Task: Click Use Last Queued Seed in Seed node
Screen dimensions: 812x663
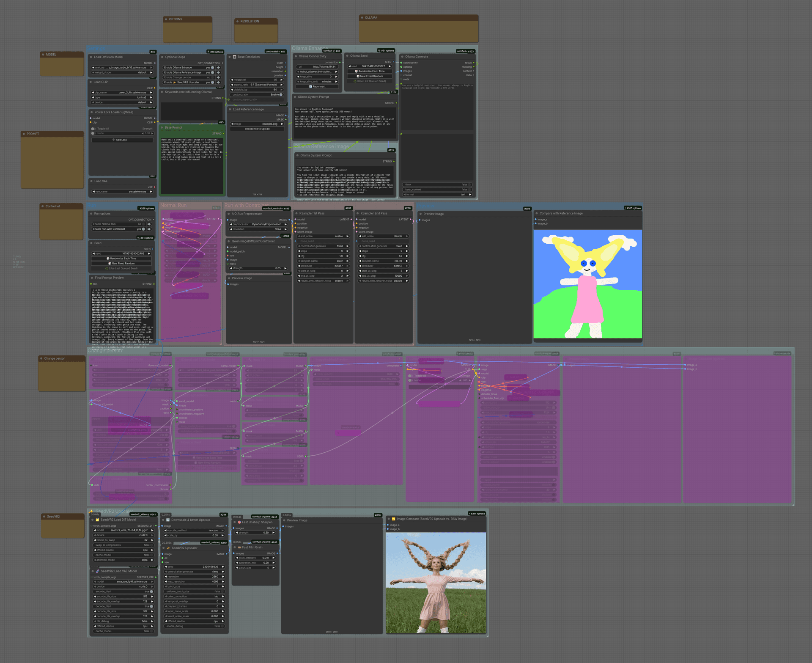Action: 122,268
